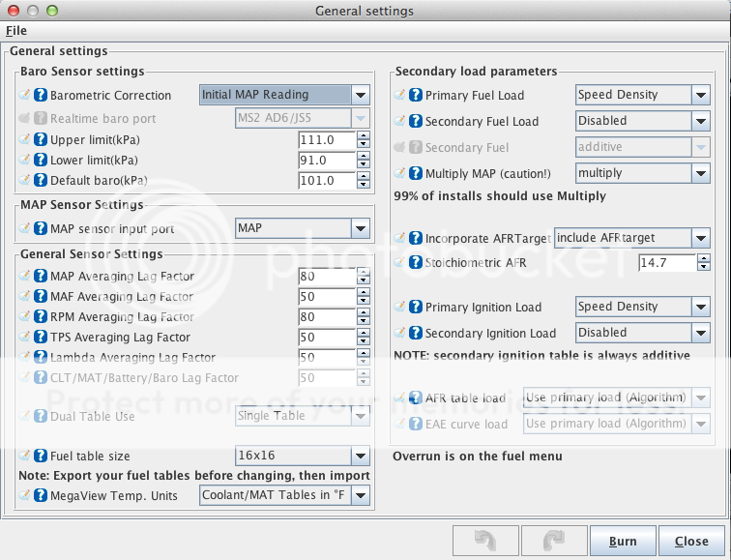Click the help icon next to Primary Ignition Load

tap(416, 308)
